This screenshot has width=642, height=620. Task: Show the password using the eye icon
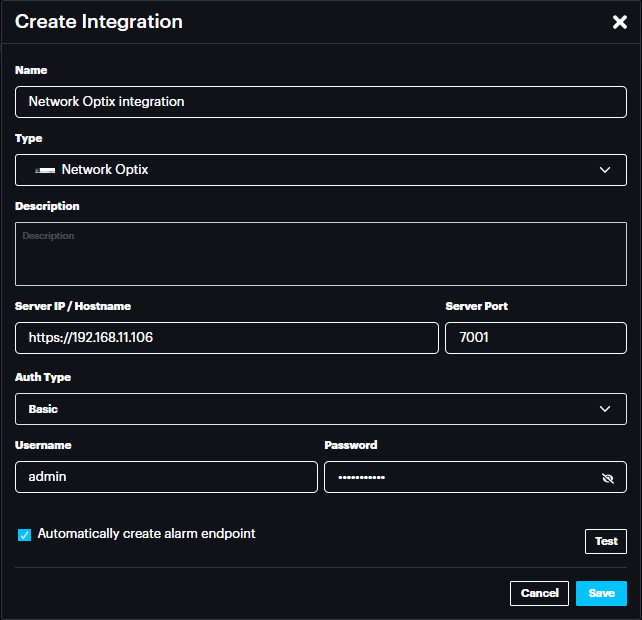[x=607, y=478]
